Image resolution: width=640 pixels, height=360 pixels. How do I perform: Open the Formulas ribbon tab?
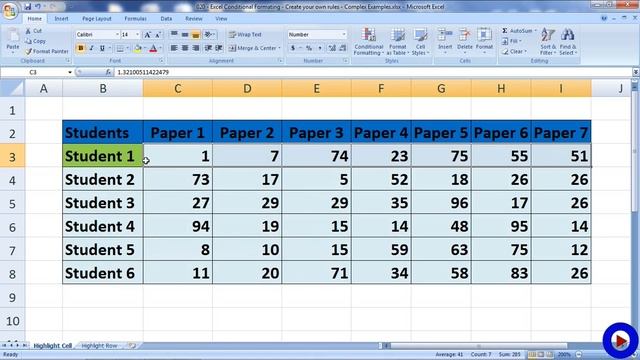pos(136,19)
